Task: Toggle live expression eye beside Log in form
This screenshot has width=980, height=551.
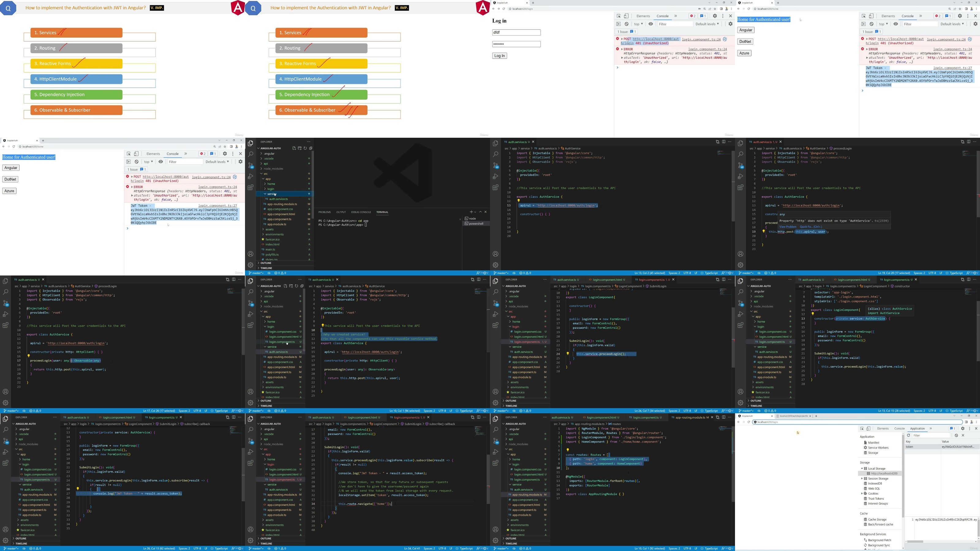Action: click(650, 24)
